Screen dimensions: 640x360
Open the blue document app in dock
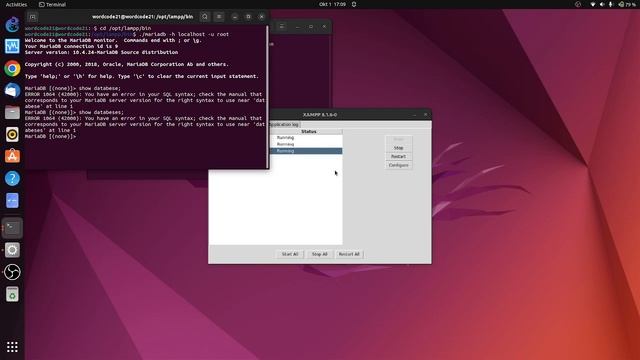[x=12, y=200]
